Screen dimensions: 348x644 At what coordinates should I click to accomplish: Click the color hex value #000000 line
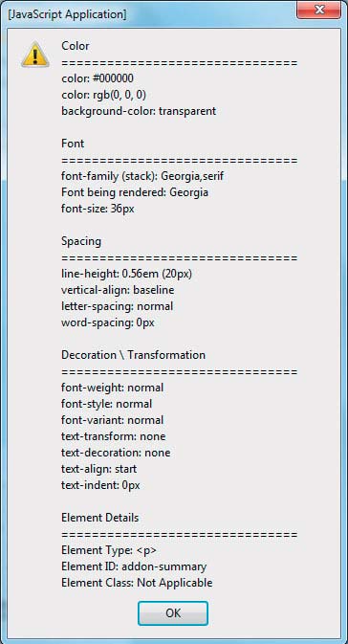pos(98,78)
